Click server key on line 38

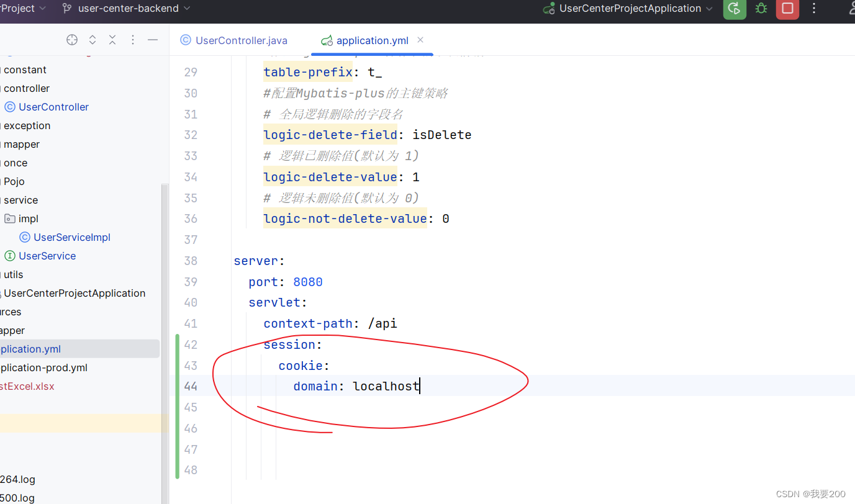pyautogui.click(x=256, y=261)
